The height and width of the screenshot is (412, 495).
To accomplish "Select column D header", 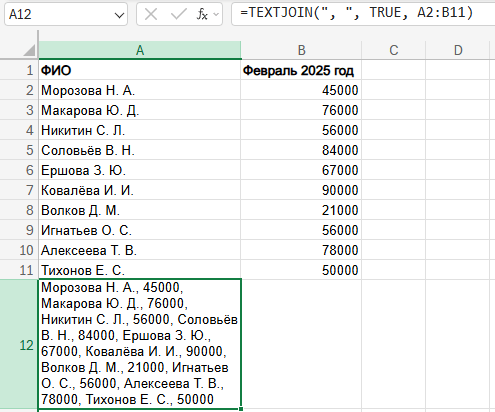I will 458,50.
